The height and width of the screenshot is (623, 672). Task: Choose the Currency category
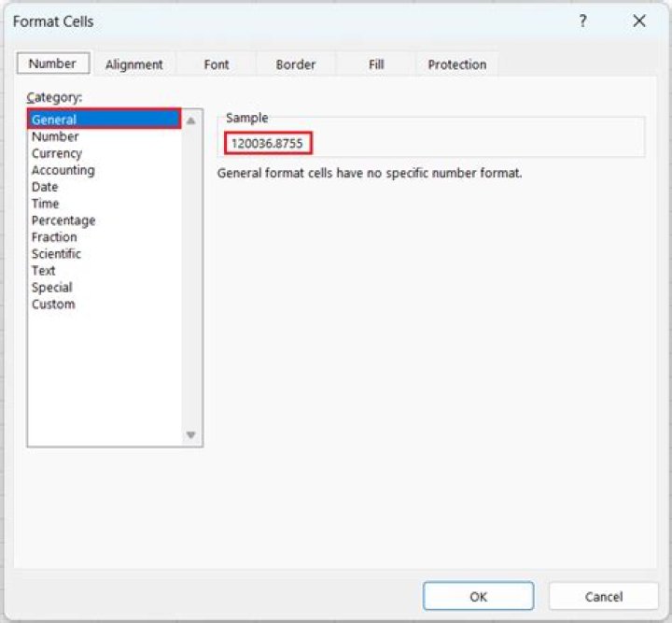pos(57,153)
